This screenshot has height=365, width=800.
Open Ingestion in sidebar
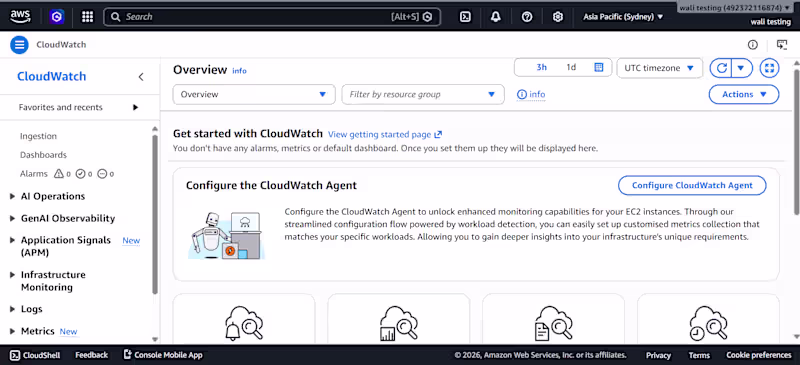point(38,136)
